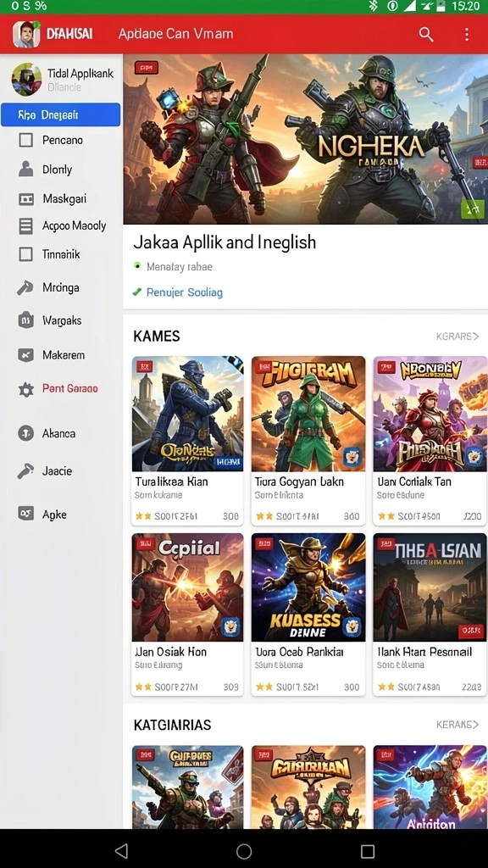Tick the checkbox next to Tinnanik
488x868 pixels.
click(x=26, y=254)
